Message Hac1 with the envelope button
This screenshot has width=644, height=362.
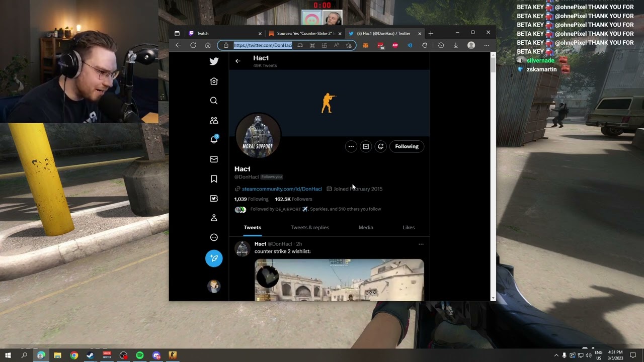tap(366, 146)
